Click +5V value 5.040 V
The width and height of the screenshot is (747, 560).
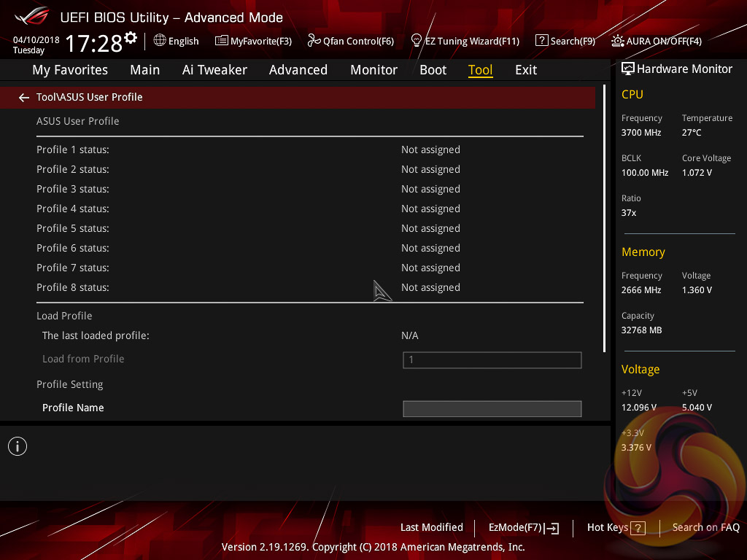[x=697, y=408]
